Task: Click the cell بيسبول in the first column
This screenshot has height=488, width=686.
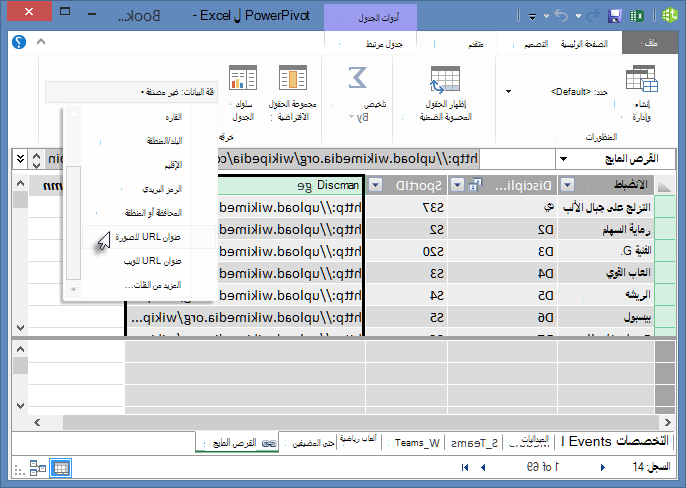Action: [x=606, y=317]
